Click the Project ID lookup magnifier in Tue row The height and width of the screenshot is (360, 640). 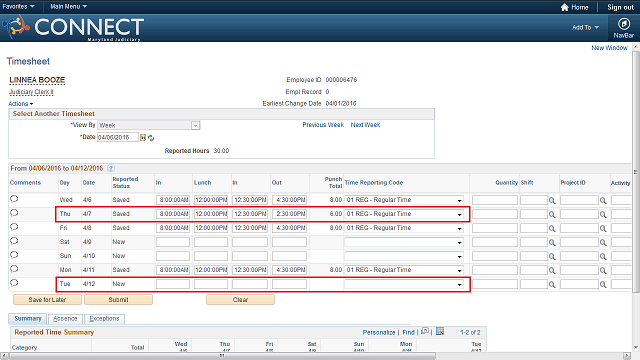[x=603, y=284]
